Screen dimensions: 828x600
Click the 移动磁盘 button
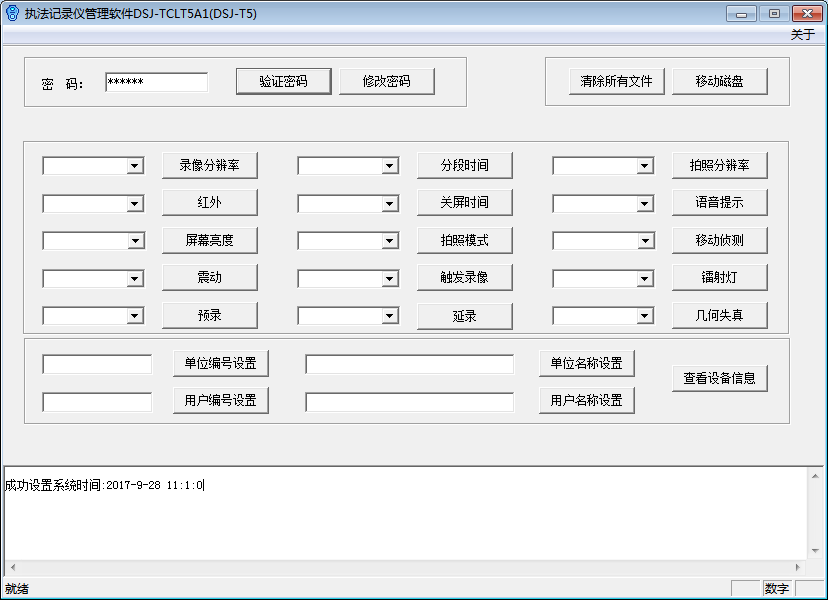(x=719, y=81)
